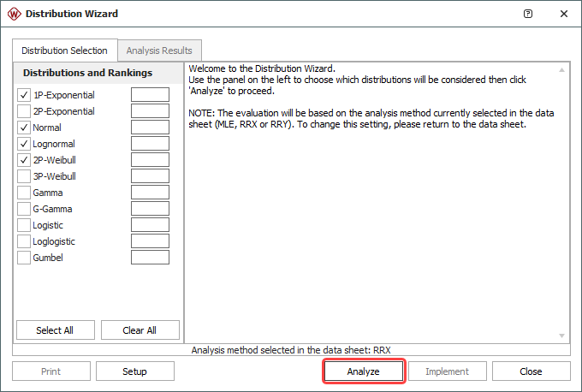Click the scroll up arrow in message pane
Screen dimensions: 582x392
[562, 70]
